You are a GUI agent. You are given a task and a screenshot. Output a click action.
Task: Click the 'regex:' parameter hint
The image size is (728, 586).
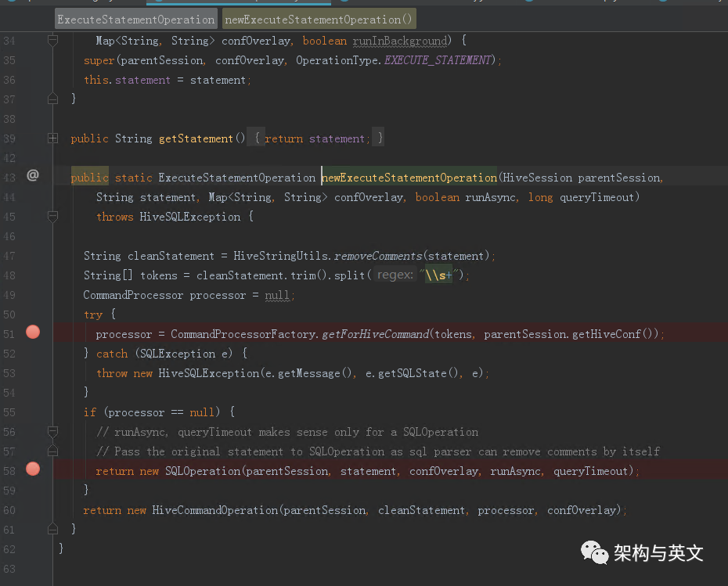[395, 275]
